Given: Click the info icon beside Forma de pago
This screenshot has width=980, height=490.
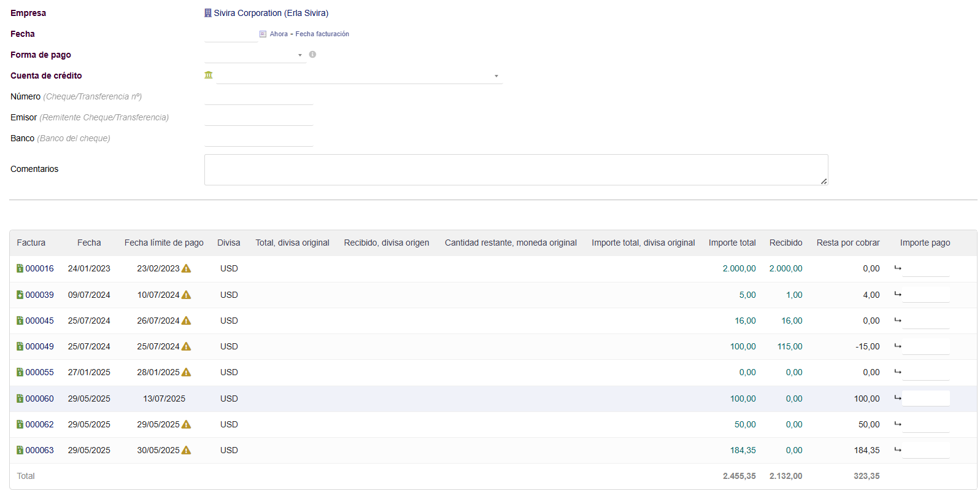Looking at the screenshot, I should pos(312,55).
